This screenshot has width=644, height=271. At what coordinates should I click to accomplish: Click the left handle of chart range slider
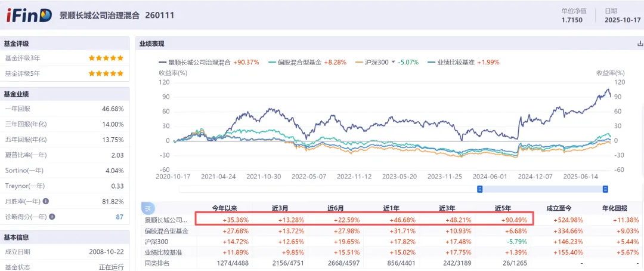point(479,189)
